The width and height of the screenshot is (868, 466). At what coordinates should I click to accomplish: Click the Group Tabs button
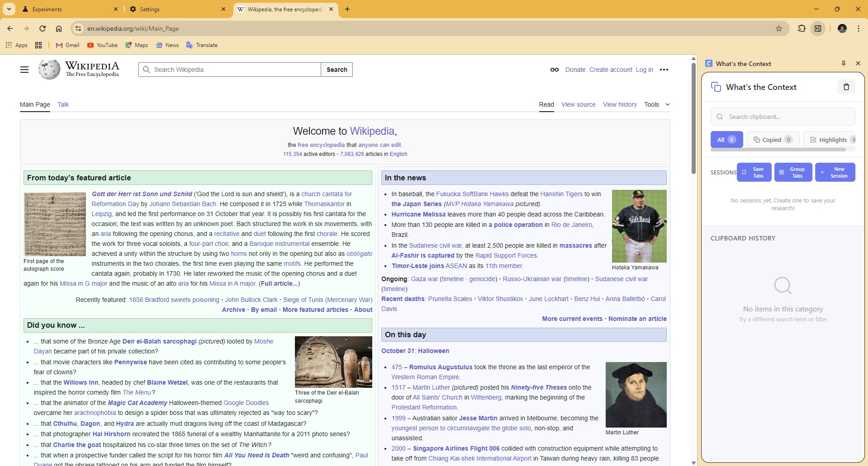tap(793, 172)
